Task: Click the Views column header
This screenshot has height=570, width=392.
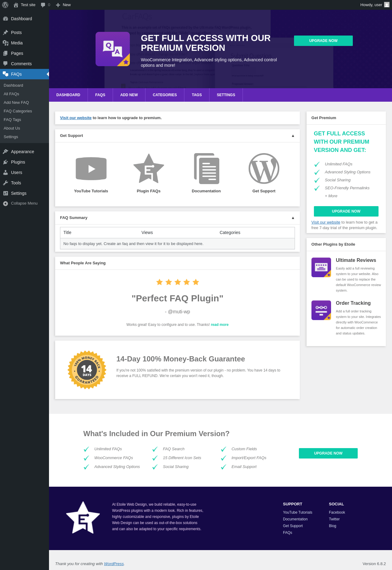Action: [147, 233]
